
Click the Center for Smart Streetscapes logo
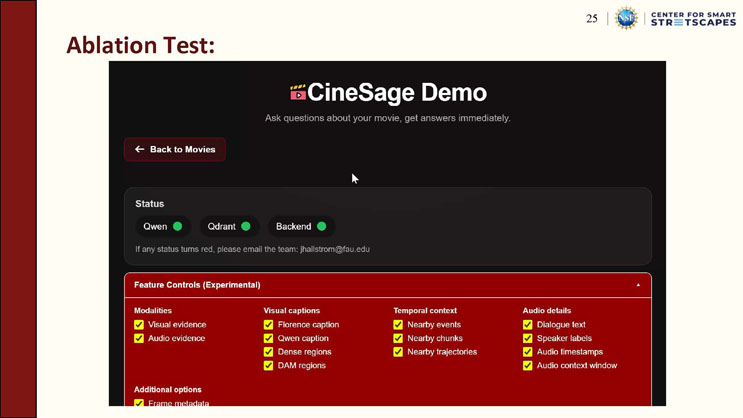[693, 19]
